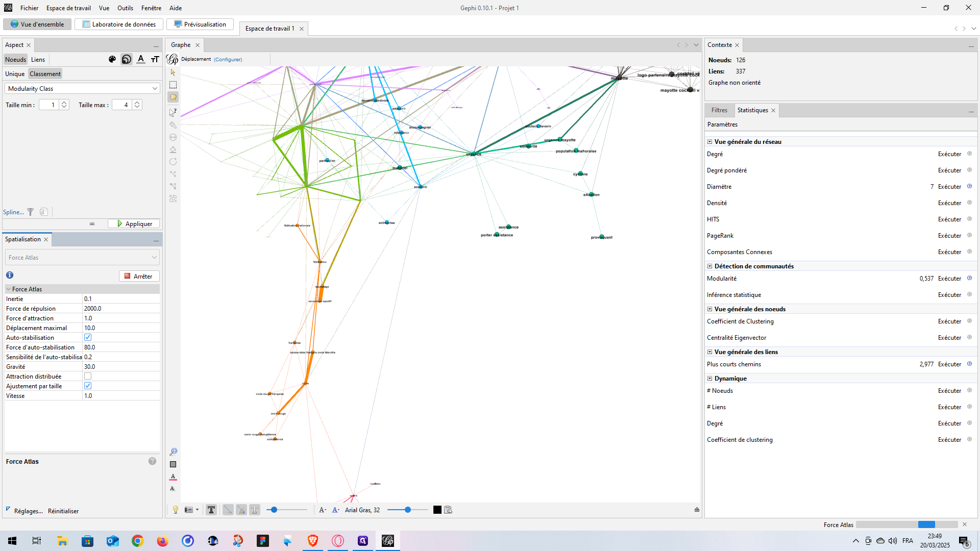
Task: Disable the Auto-stabilisation checkbox
Action: coord(88,337)
